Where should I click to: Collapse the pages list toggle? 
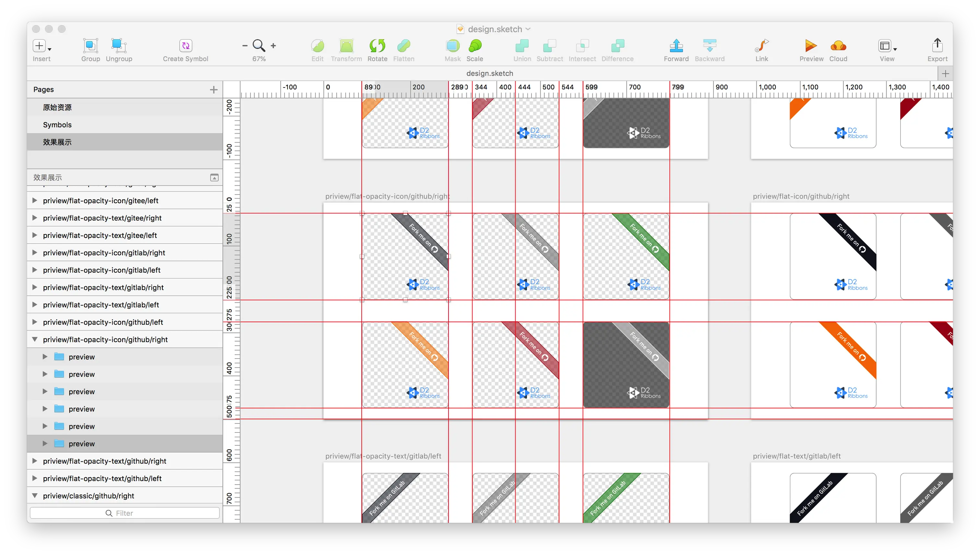[x=215, y=178]
